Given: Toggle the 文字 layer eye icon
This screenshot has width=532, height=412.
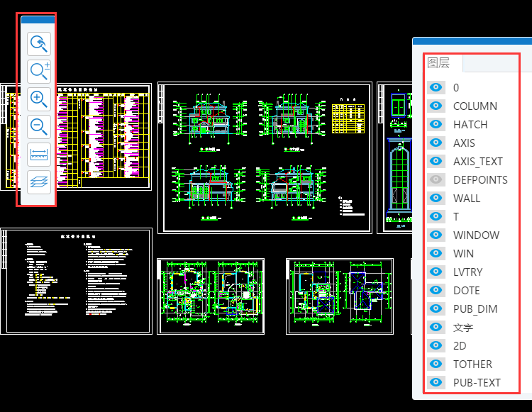Looking at the screenshot, I should 436,327.
